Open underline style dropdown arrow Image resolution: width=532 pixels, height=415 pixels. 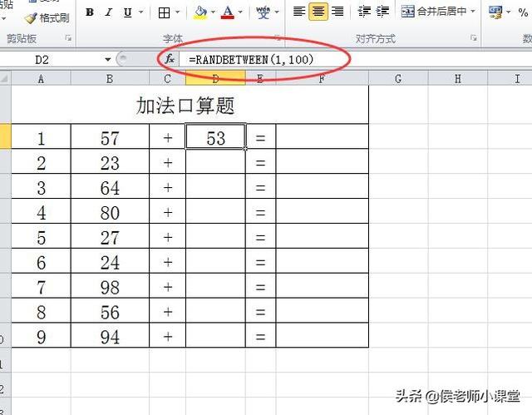pos(140,12)
